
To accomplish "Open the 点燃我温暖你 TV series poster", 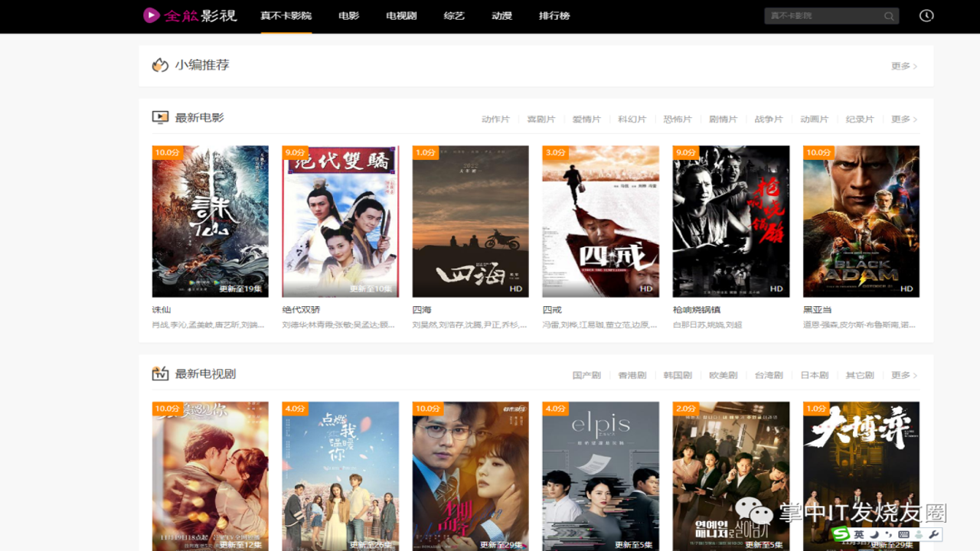I will coord(341,476).
